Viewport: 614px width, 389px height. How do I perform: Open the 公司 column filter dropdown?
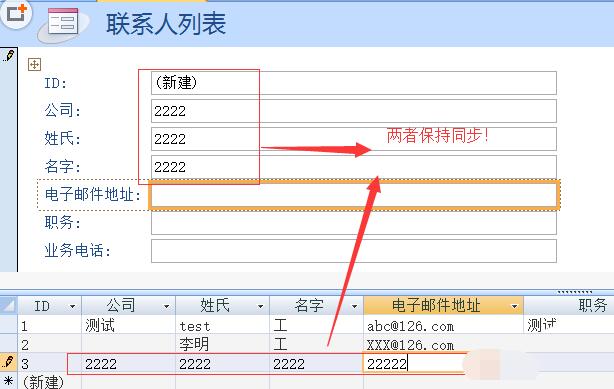166,306
